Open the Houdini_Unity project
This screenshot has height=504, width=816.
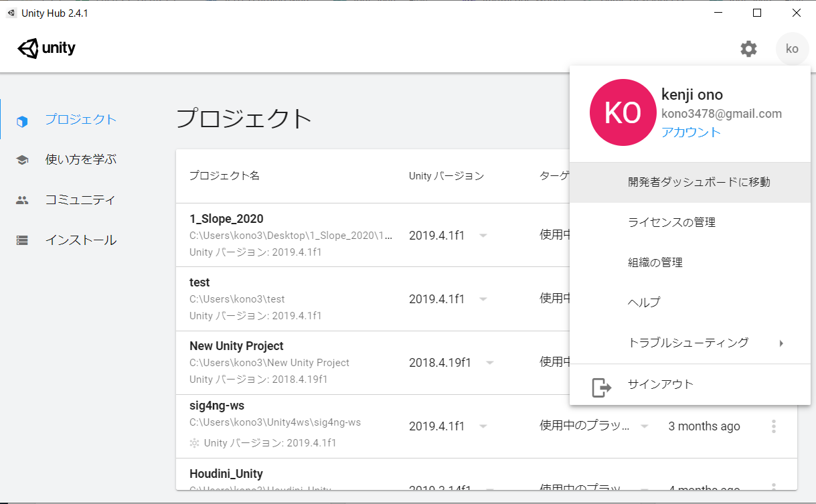tap(226, 474)
